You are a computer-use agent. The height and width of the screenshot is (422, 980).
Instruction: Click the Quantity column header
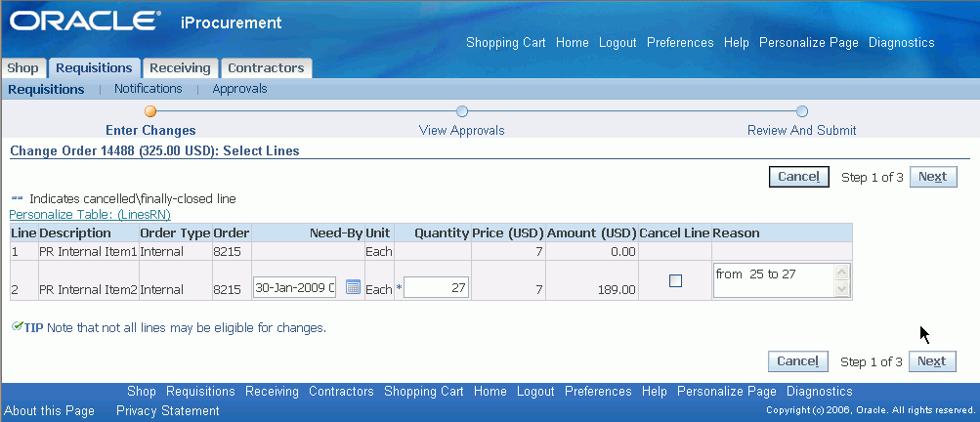click(x=433, y=233)
